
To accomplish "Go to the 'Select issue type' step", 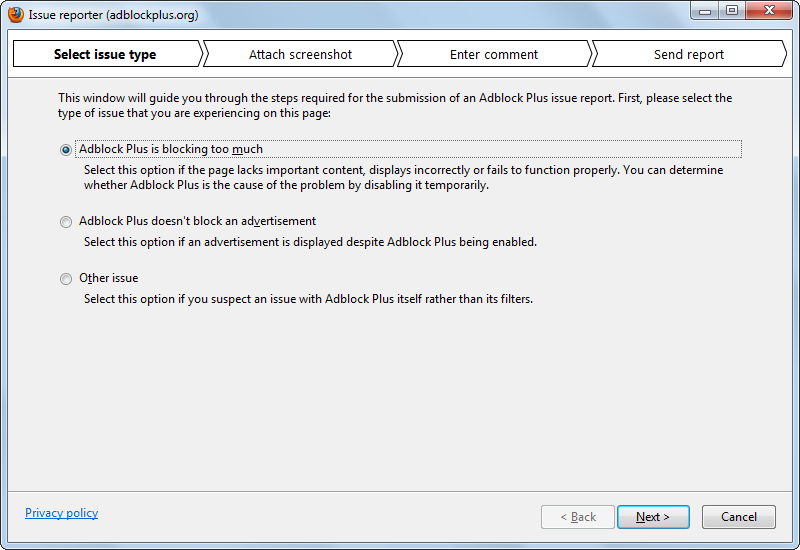I will (x=105, y=54).
